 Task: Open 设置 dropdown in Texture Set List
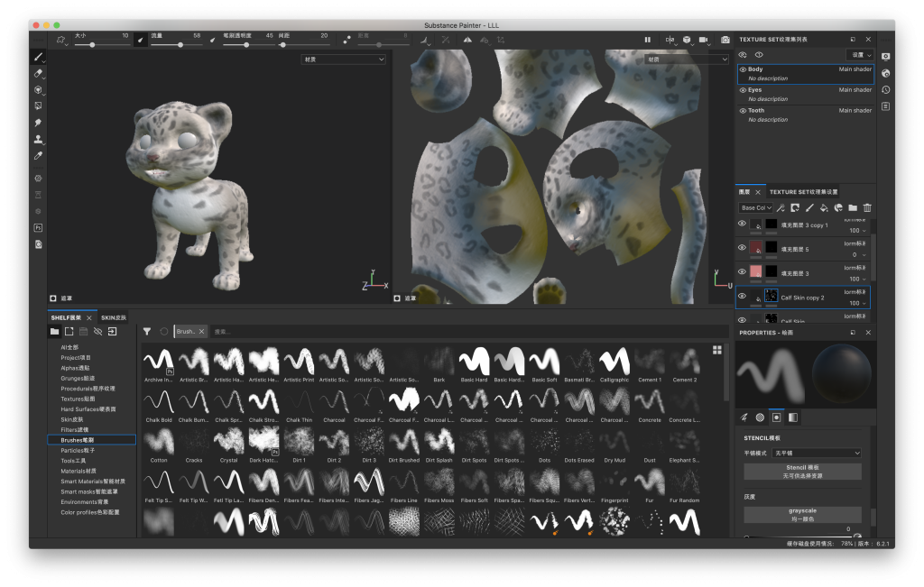pyautogui.click(x=861, y=55)
